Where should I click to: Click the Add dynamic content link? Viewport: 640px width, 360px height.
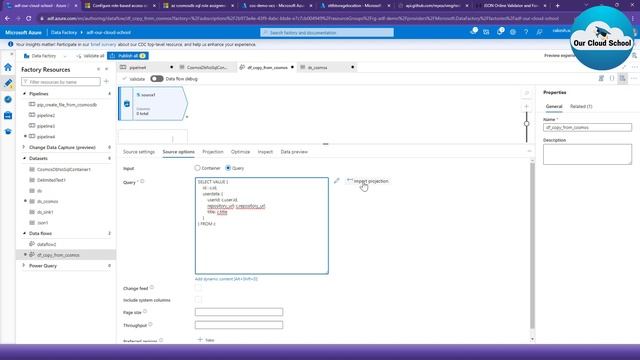tap(226, 279)
